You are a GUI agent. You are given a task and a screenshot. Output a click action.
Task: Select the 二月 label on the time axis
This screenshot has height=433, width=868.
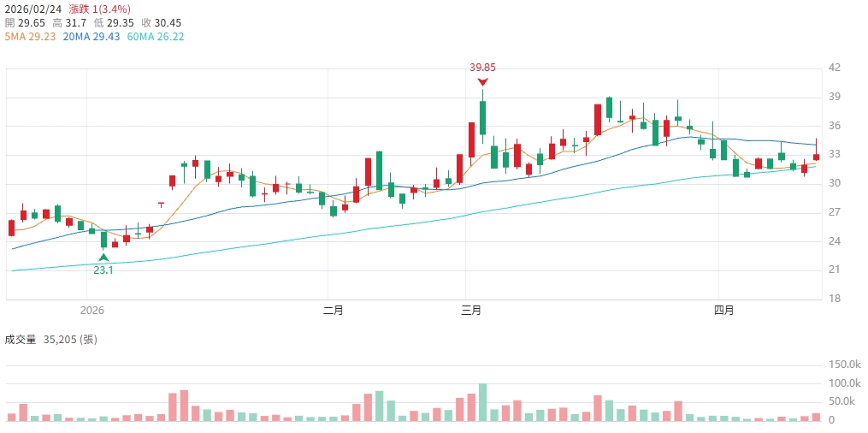(x=334, y=310)
